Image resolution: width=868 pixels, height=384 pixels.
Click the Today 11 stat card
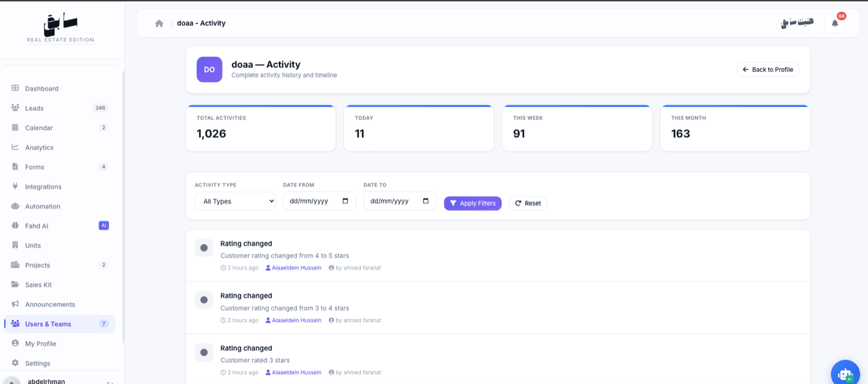click(418, 128)
